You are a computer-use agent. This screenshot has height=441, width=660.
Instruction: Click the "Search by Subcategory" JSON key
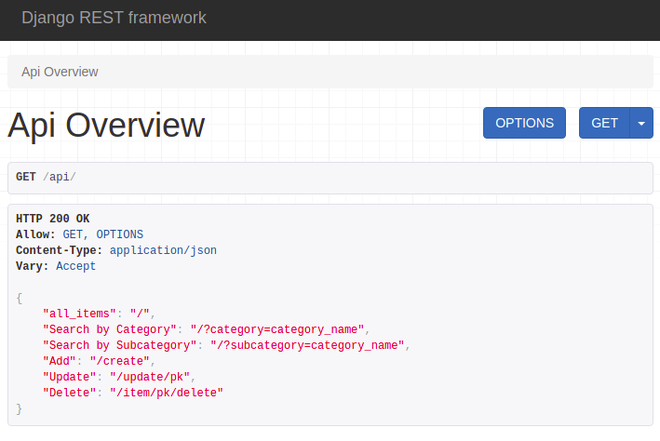[123, 345]
